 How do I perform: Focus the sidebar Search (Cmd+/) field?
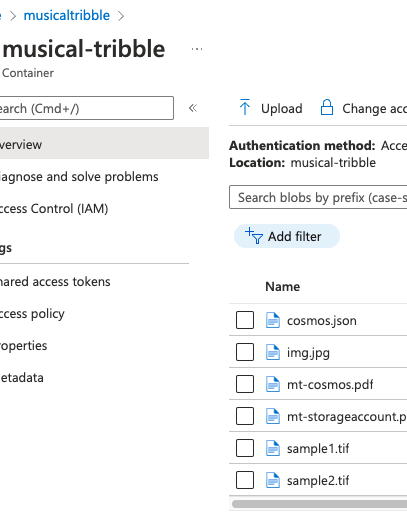pos(87,108)
